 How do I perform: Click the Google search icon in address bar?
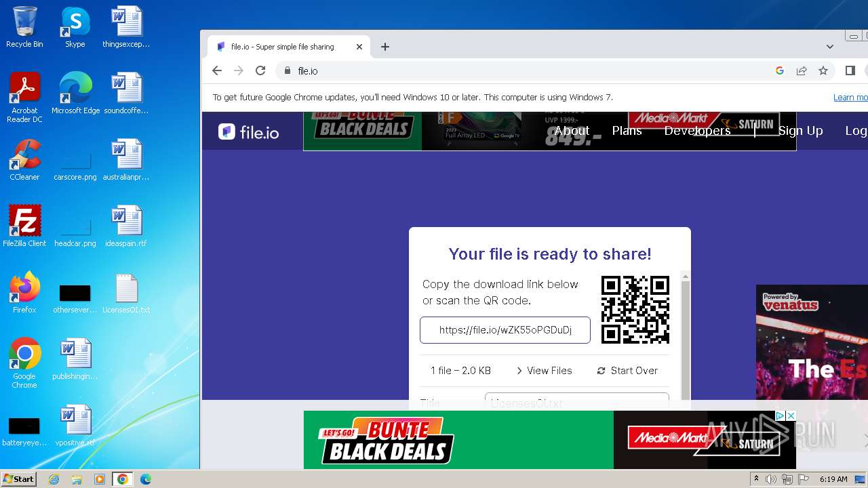pyautogui.click(x=780, y=70)
